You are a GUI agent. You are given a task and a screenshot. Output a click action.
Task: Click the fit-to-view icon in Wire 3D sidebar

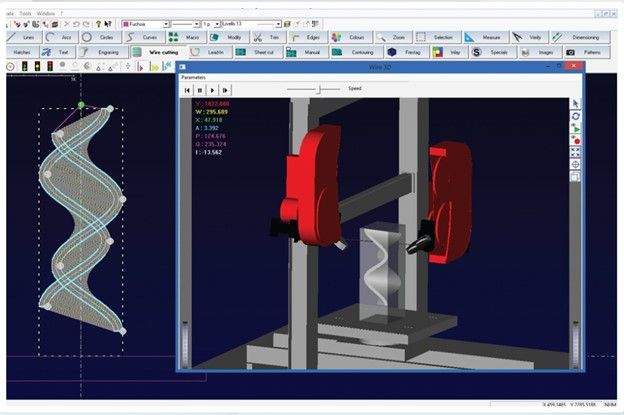coord(575,152)
